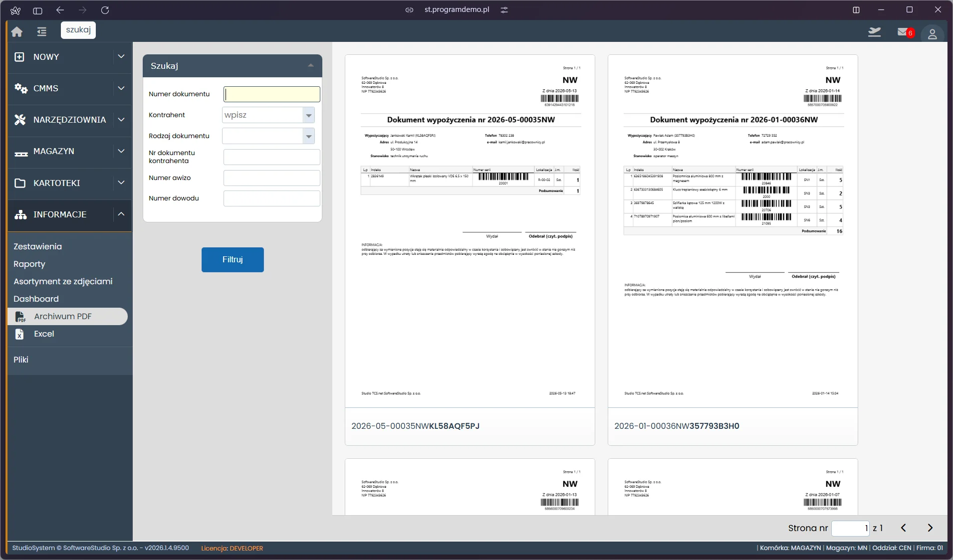Screen dimensions: 953x560
Task: Click caption 2026-01-00036NW357793B3H0
Action: coord(677,426)
